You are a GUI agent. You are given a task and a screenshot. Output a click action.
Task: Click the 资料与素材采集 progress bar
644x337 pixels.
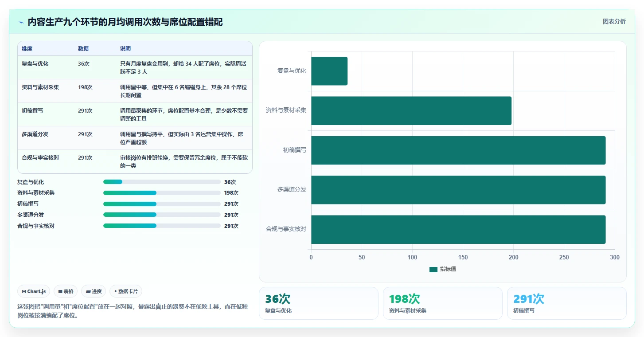[162, 193]
